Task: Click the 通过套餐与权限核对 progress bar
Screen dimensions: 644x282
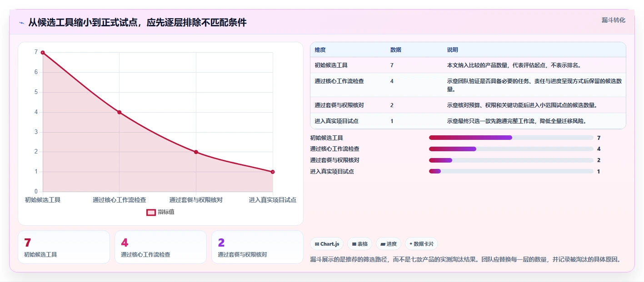Action: pos(511,160)
